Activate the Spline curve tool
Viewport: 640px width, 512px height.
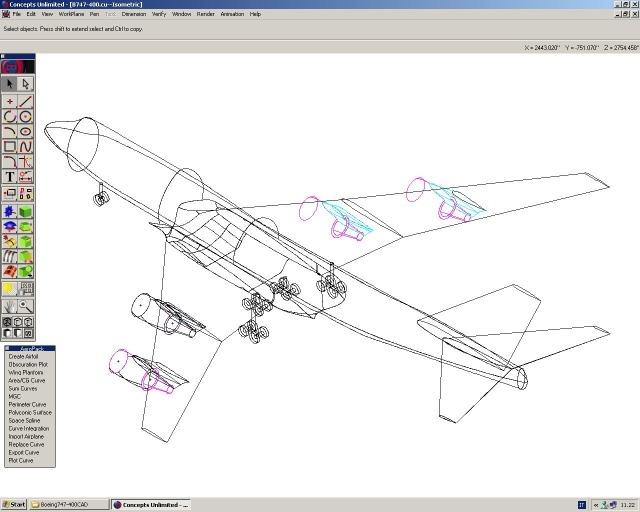[26, 146]
